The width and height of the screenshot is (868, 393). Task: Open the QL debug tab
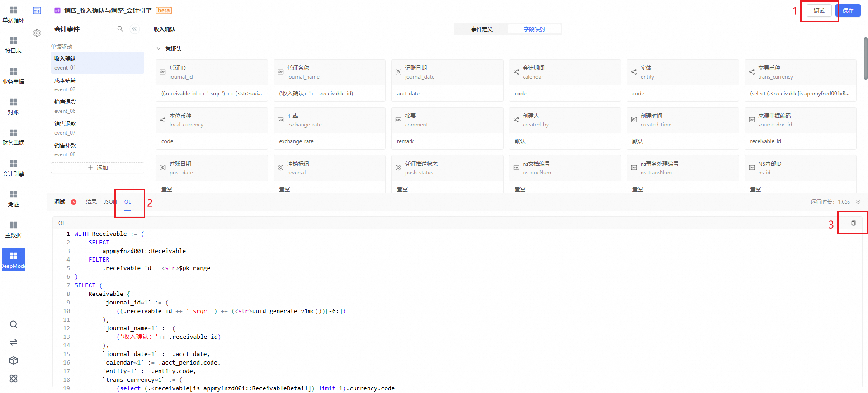pos(127,202)
